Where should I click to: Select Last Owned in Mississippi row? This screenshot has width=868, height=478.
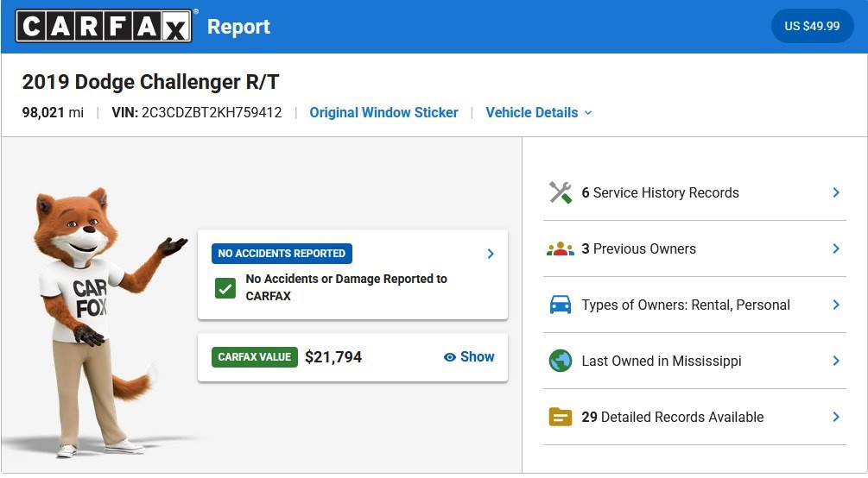694,361
